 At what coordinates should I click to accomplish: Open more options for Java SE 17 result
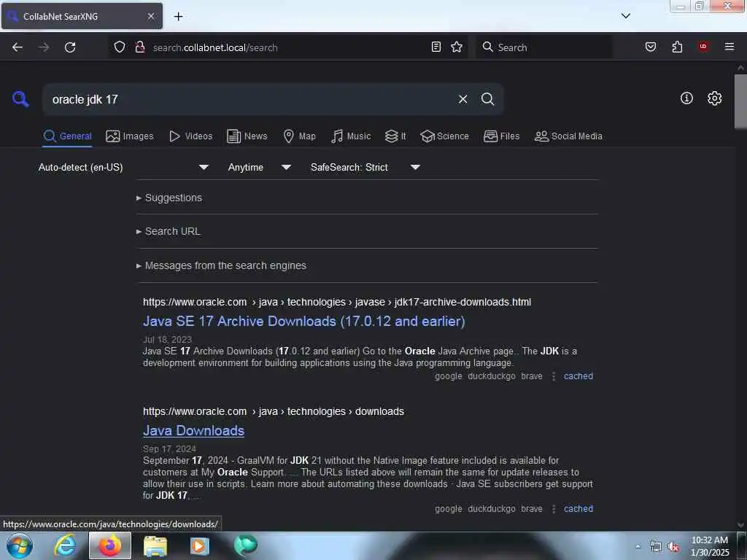click(x=553, y=376)
